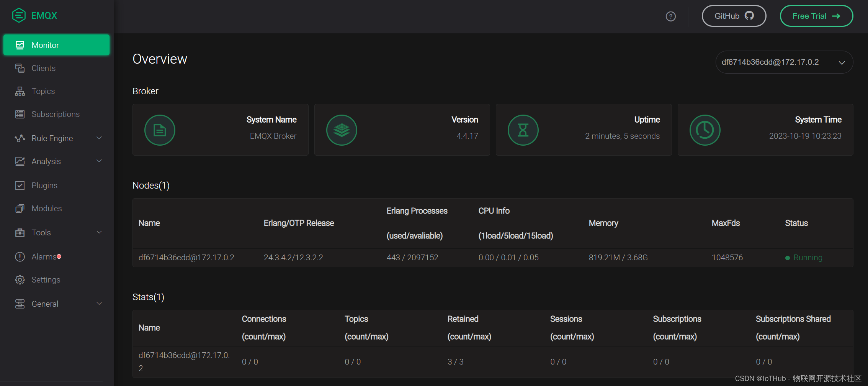Open help via question mark icon

(671, 16)
